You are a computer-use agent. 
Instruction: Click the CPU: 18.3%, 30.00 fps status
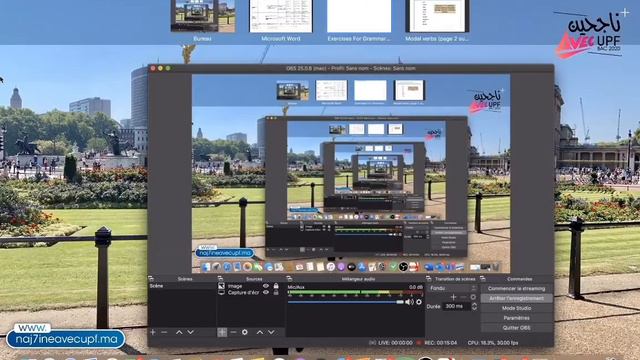[x=493, y=343]
